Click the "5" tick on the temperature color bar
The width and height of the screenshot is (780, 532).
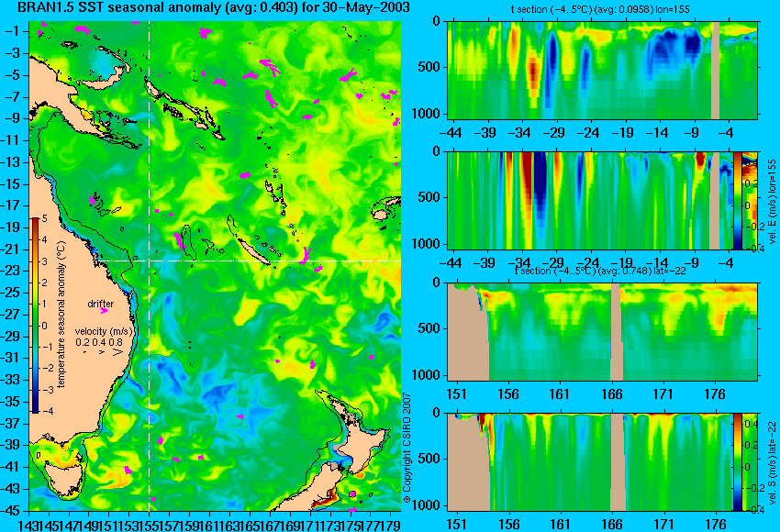(x=45, y=218)
